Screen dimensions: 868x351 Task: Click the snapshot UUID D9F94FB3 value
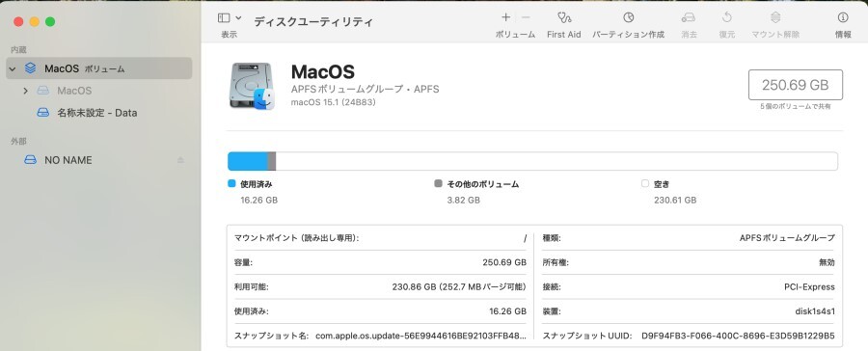(x=739, y=336)
